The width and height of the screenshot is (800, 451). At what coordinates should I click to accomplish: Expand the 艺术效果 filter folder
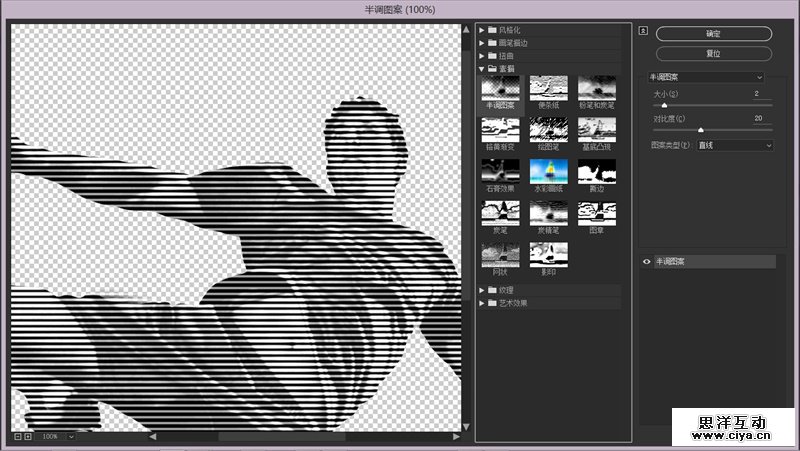[482, 302]
